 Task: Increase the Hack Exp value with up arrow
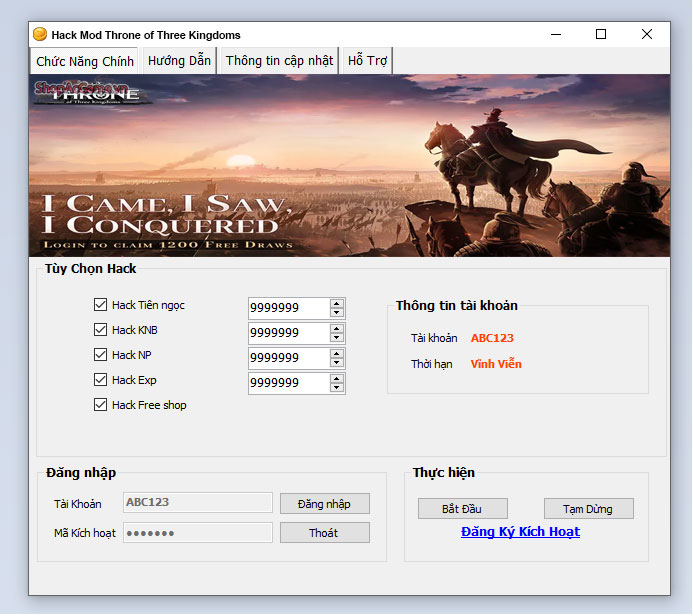[x=337, y=379]
